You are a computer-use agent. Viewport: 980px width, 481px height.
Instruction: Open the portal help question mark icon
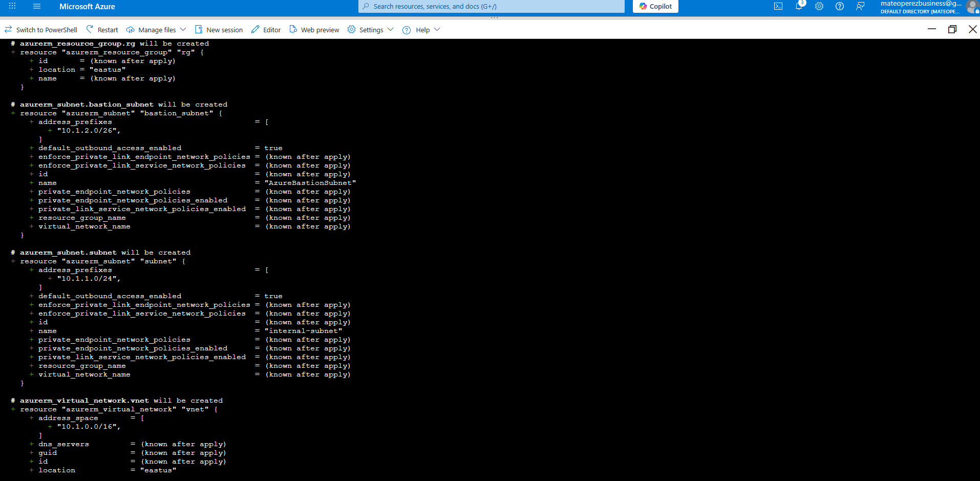[x=840, y=7]
